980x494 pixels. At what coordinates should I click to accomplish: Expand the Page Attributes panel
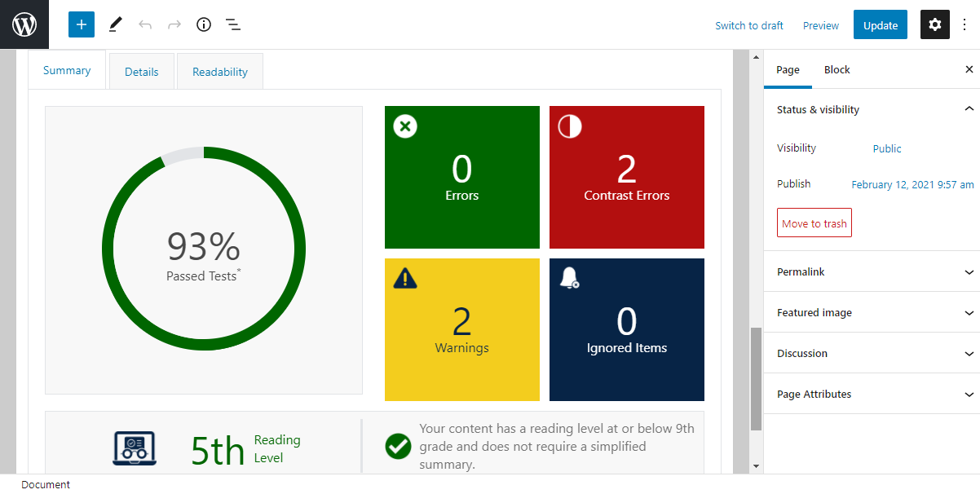point(872,394)
